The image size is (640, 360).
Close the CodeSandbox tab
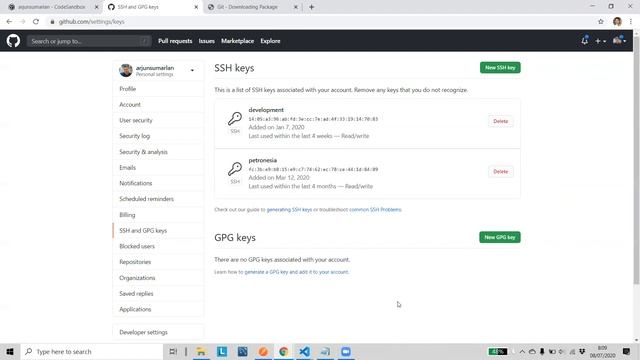pos(97,7)
